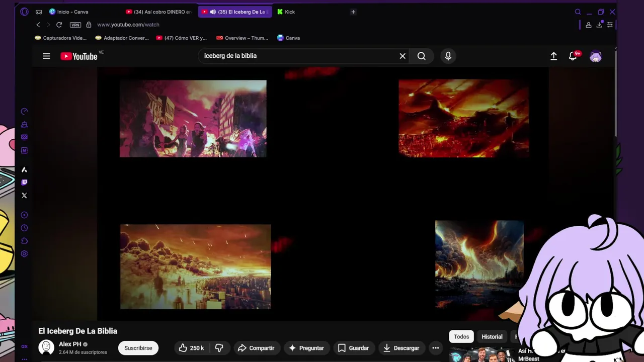Open Capturadora Vide... bookmark
This screenshot has height=362, width=644.
(x=60, y=38)
